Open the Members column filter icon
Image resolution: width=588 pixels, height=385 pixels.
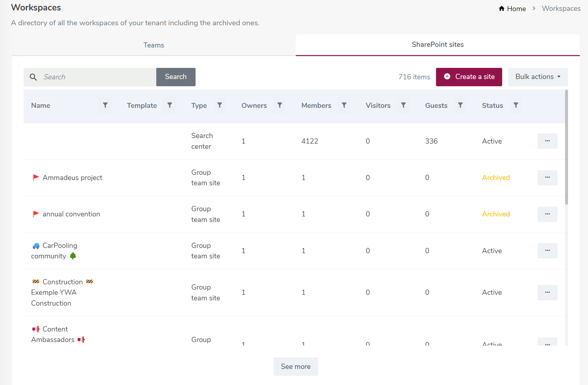(x=344, y=105)
